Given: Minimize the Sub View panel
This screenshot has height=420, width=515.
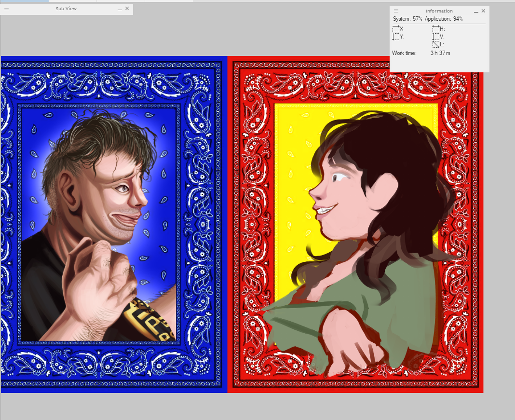Looking at the screenshot, I should click(x=120, y=9).
